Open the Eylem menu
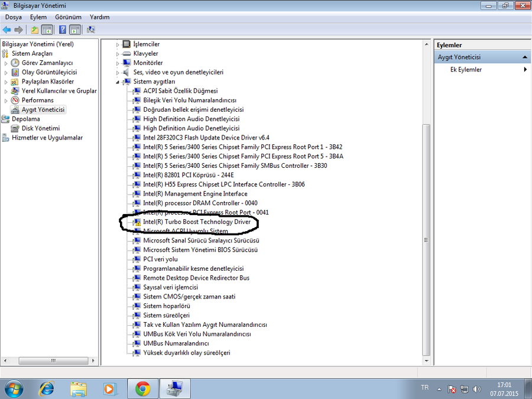 [38, 17]
